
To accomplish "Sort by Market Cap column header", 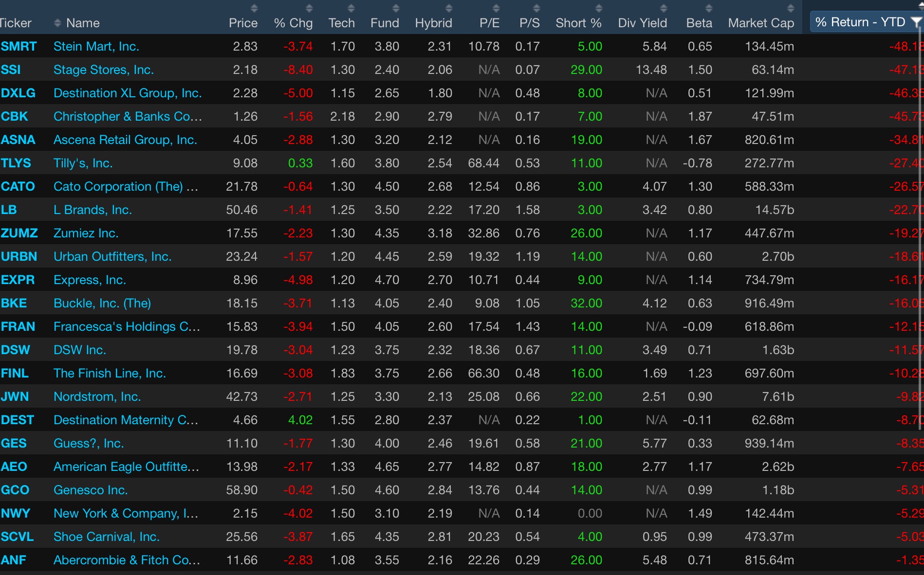I will 761,23.
